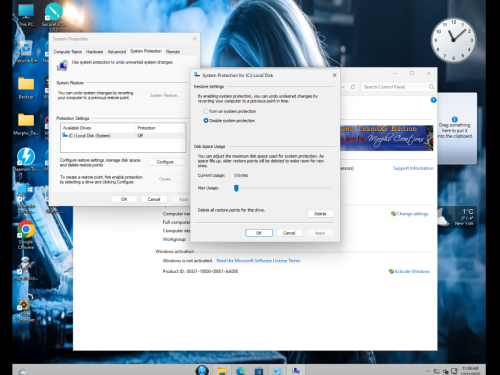Click Cancel in System Properties window

click(154, 199)
